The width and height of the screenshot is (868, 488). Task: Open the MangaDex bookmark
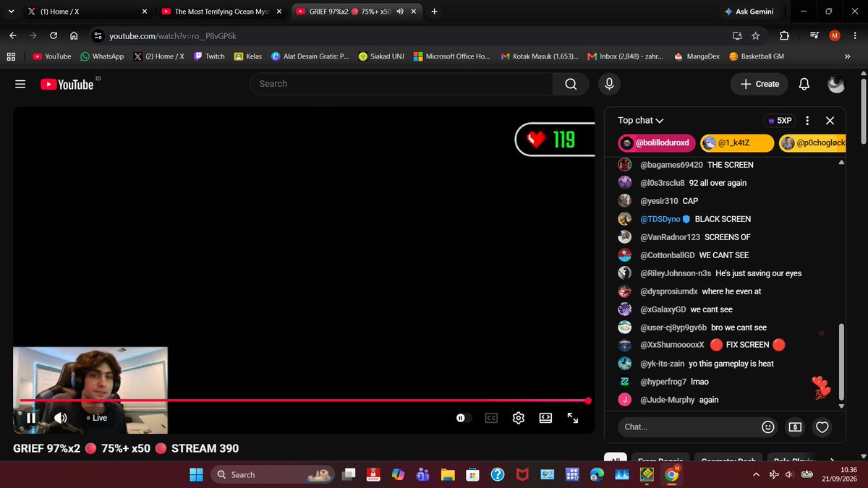click(x=696, y=56)
